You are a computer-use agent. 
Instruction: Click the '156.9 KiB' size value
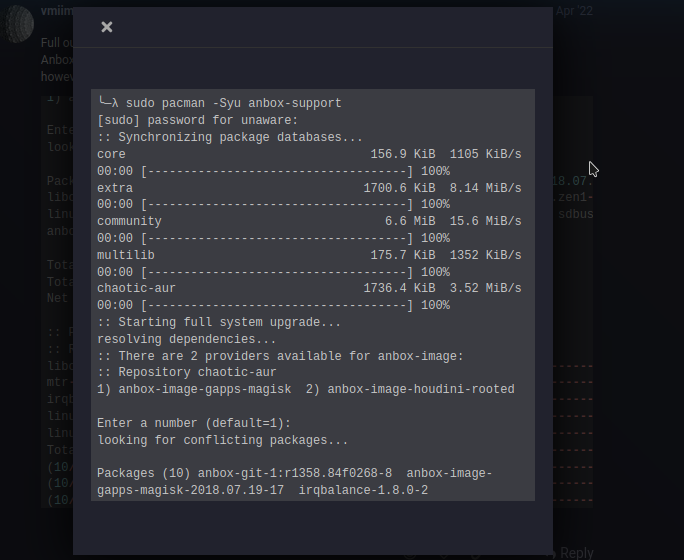[x=403, y=154]
